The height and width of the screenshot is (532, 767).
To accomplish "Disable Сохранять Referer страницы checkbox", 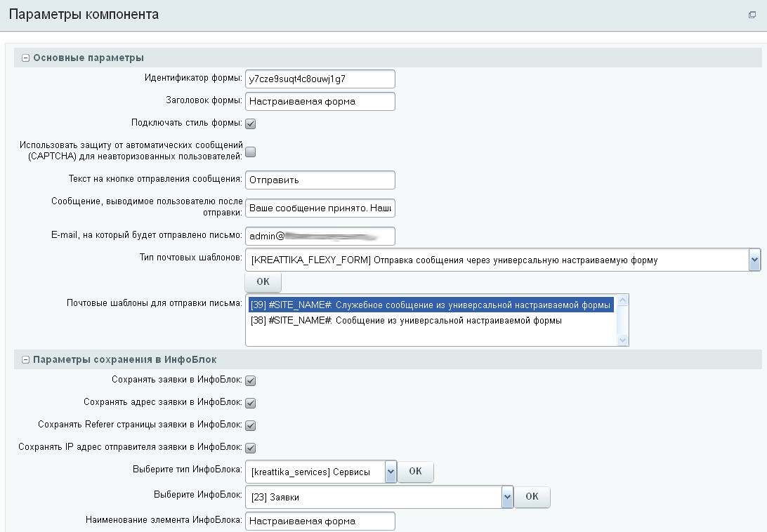I will [250, 425].
